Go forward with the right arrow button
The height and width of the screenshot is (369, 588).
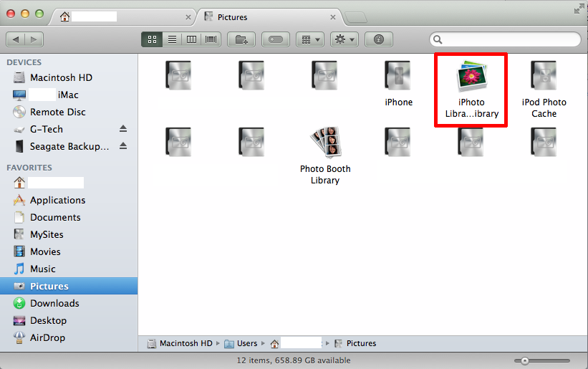point(34,39)
